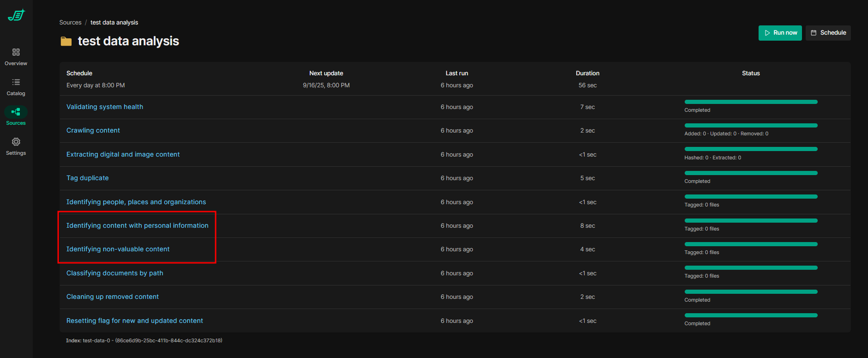Click the app logo icon

click(16, 15)
